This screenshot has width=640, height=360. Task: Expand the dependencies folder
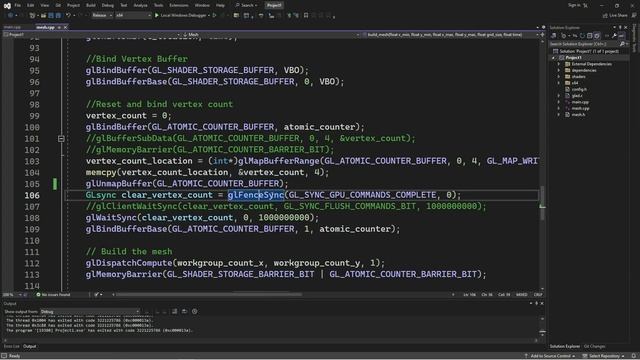559,70
